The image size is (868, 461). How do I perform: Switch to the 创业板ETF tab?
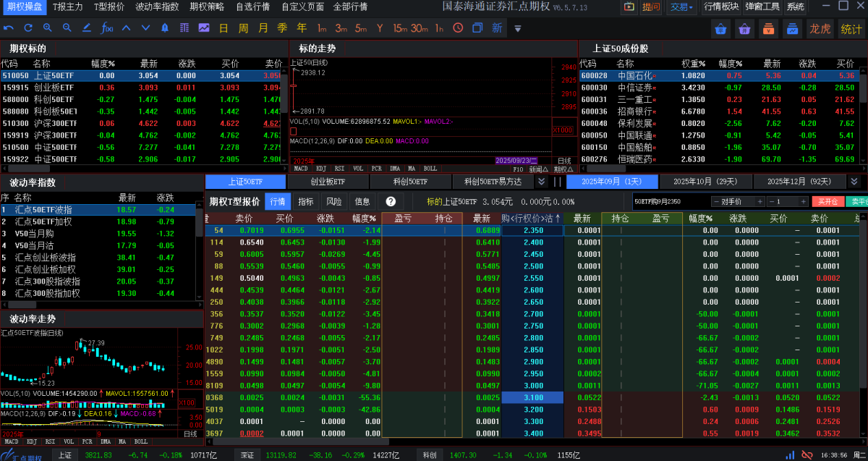328,182
